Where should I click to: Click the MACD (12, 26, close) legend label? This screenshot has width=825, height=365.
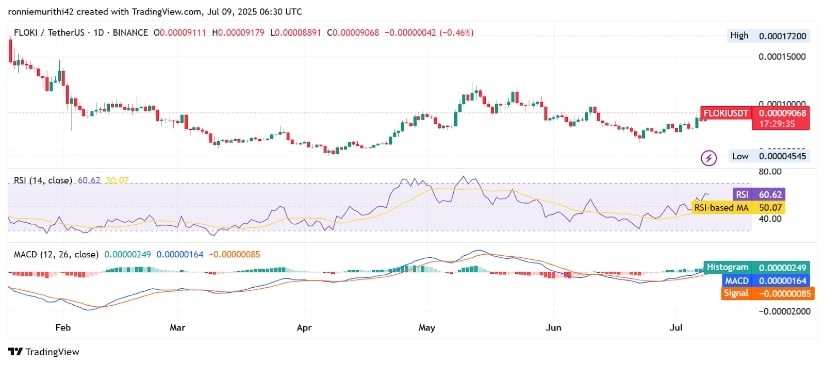[x=55, y=254]
